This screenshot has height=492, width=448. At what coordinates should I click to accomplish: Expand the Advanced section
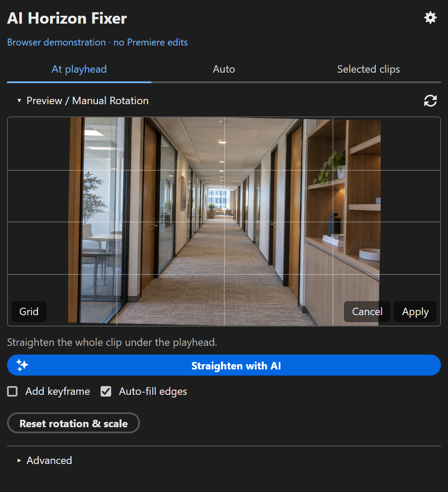click(45, 460)
